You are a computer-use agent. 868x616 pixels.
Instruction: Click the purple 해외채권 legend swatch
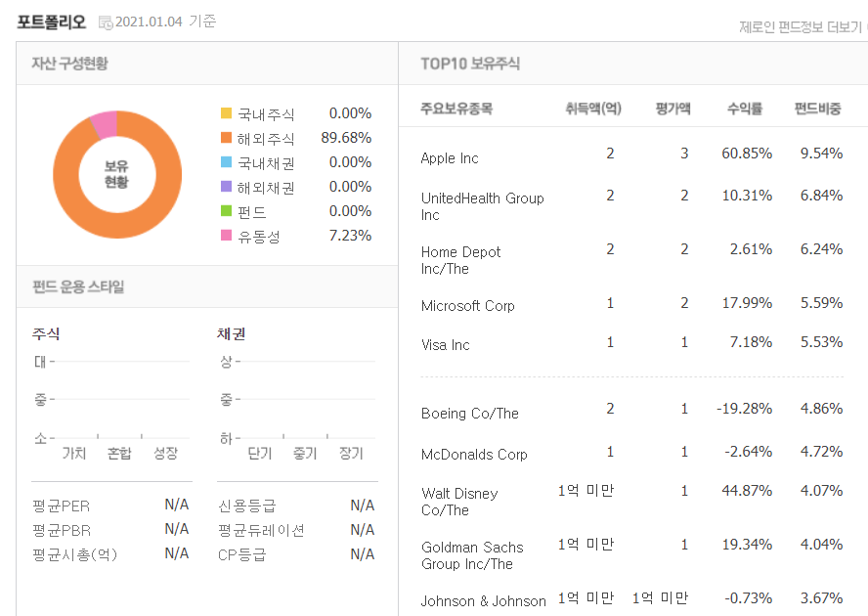226,186
